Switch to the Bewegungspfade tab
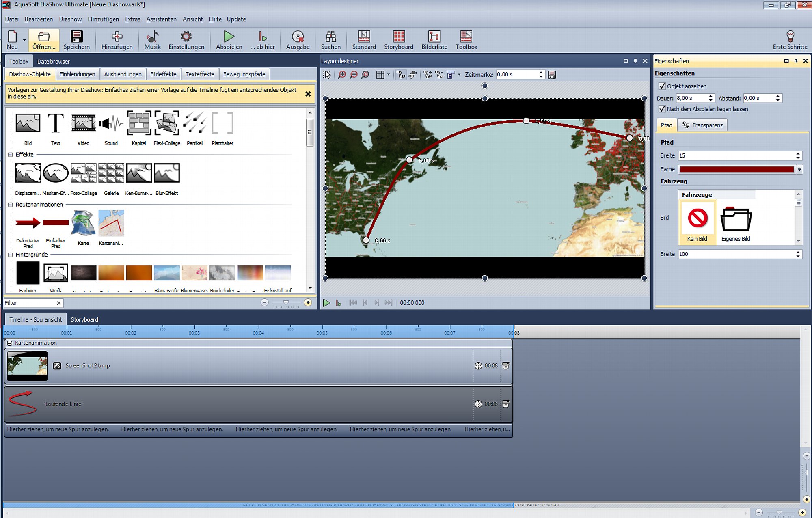 tap(244, 74)
